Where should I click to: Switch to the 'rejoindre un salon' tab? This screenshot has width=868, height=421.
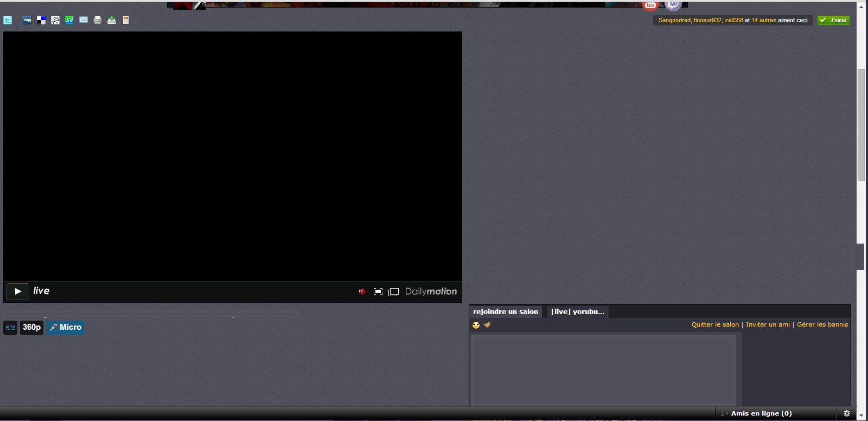[506, 311]
